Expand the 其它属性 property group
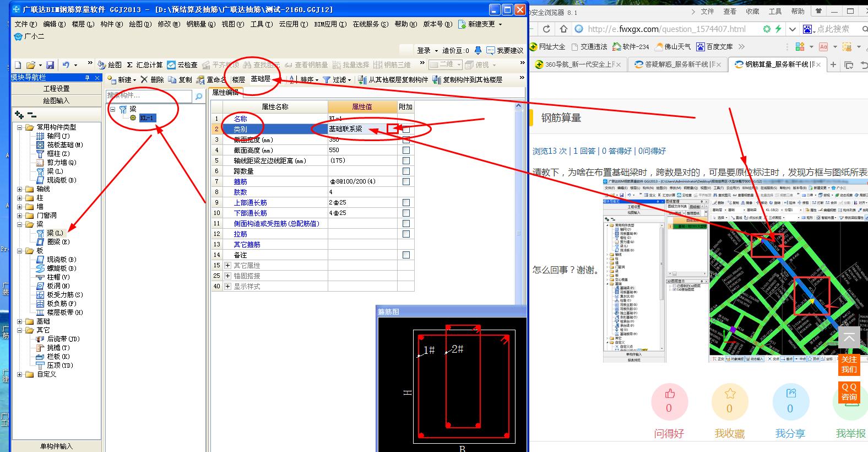868x452 pixels. [227, 266]
